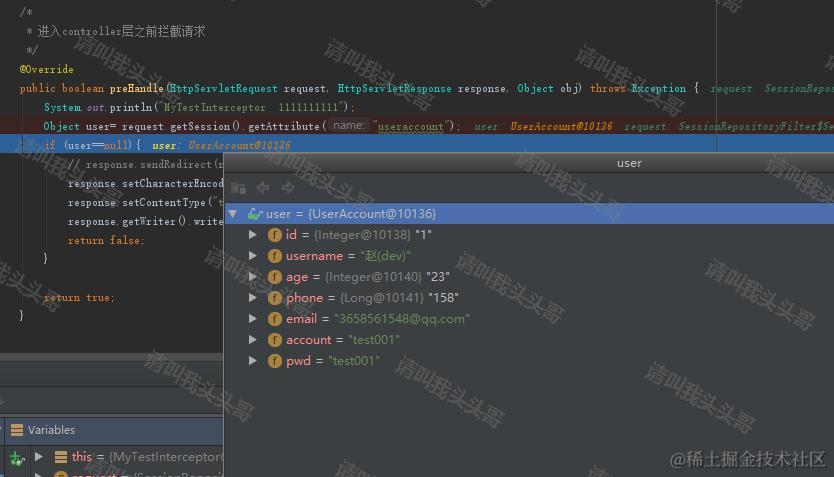Click the response.setCharacterEncoding line
The height and width of the screenshot is (477, 834).
(145, 183)
